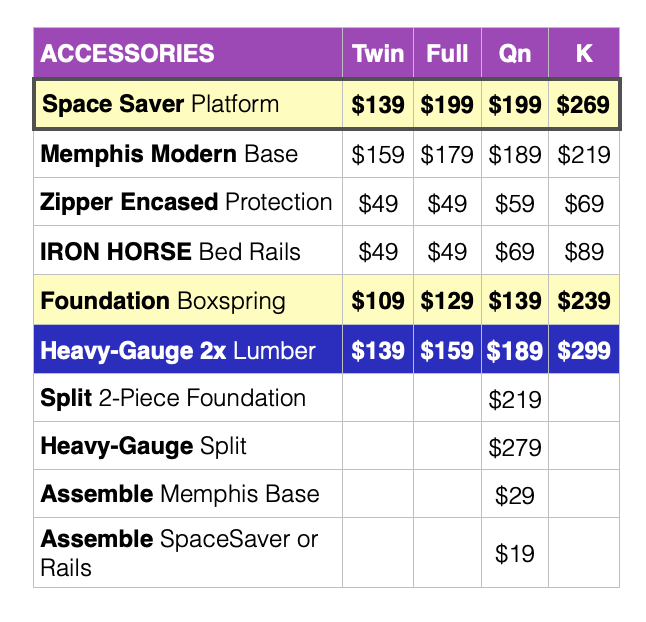Select the IRON HORSE Bed Rails cell
646x622 pixels.
click(x=170, y=251)
